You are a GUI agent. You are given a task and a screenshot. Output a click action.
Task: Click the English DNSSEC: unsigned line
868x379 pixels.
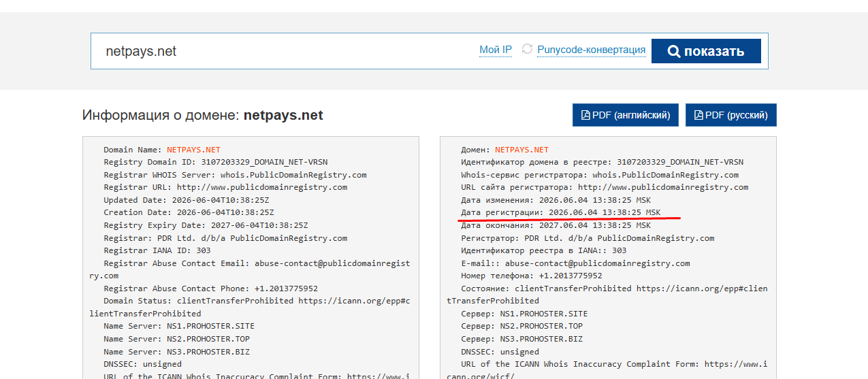142,364
